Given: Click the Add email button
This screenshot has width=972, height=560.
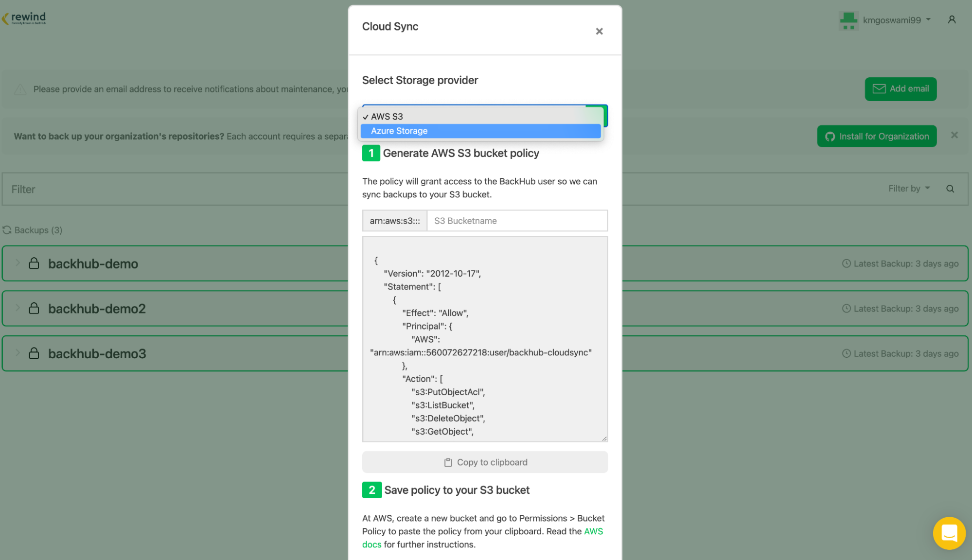Looking at the screenshot, I should click(901, 89).
